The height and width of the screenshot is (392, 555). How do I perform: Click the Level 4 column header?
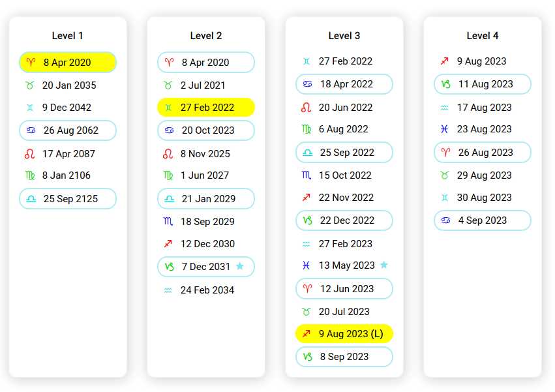pyautogui.click(x=483, y=36)
